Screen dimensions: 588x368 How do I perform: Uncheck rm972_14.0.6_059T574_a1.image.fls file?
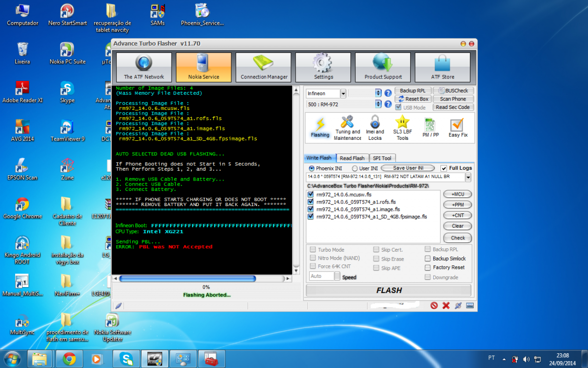[x=311, y=209]
